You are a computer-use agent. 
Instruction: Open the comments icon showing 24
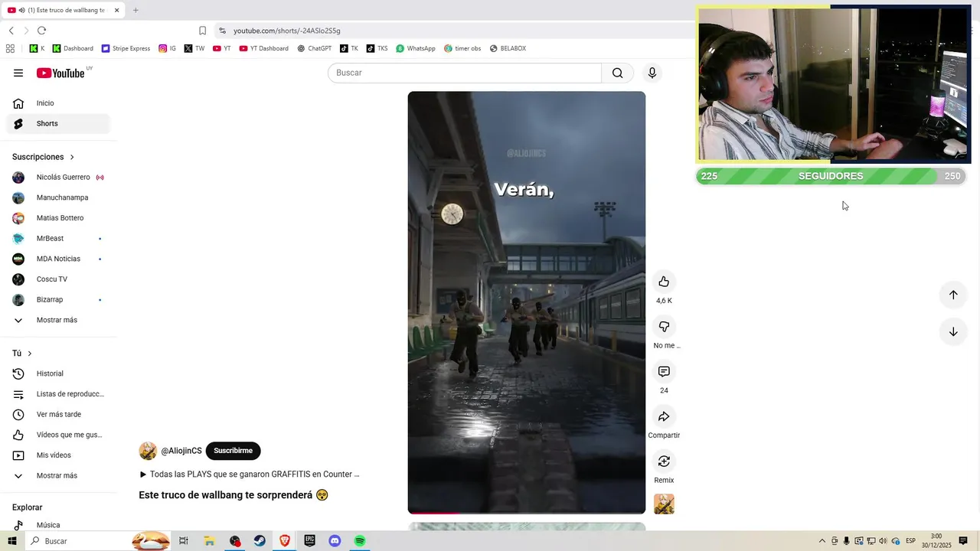[664, 371]
